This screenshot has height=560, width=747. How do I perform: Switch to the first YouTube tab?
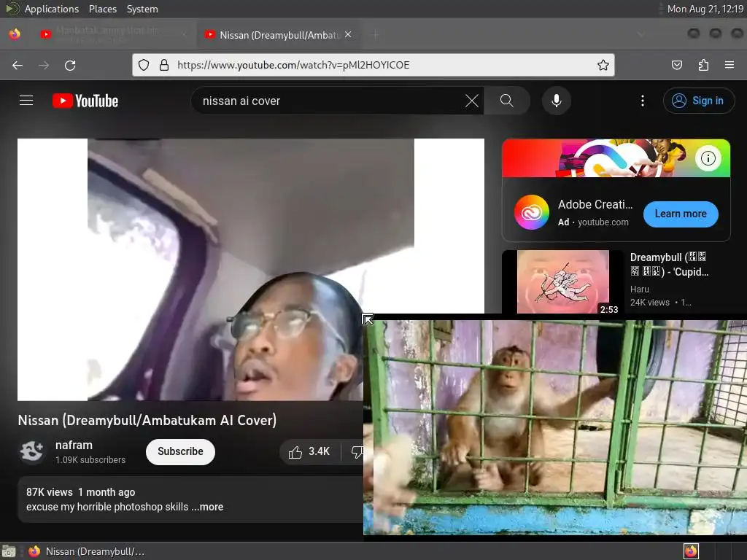tap(115, 34)
